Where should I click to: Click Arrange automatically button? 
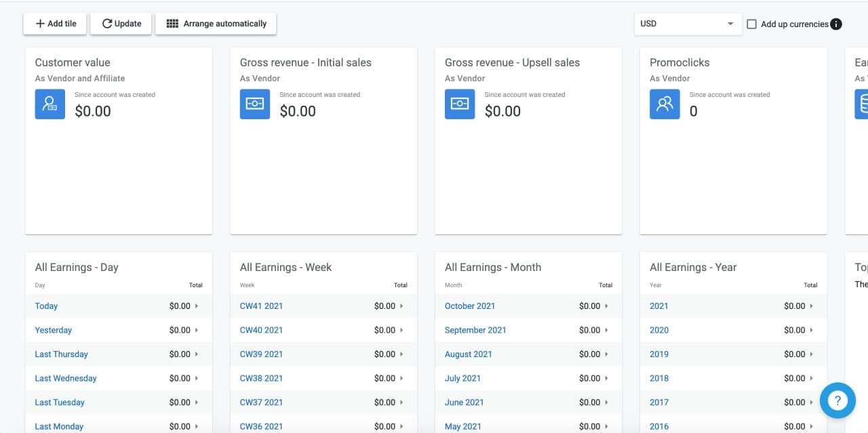tap(216, 24)
